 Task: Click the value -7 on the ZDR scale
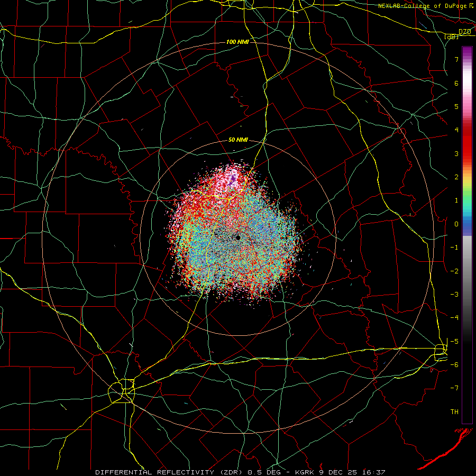[454, 388]
